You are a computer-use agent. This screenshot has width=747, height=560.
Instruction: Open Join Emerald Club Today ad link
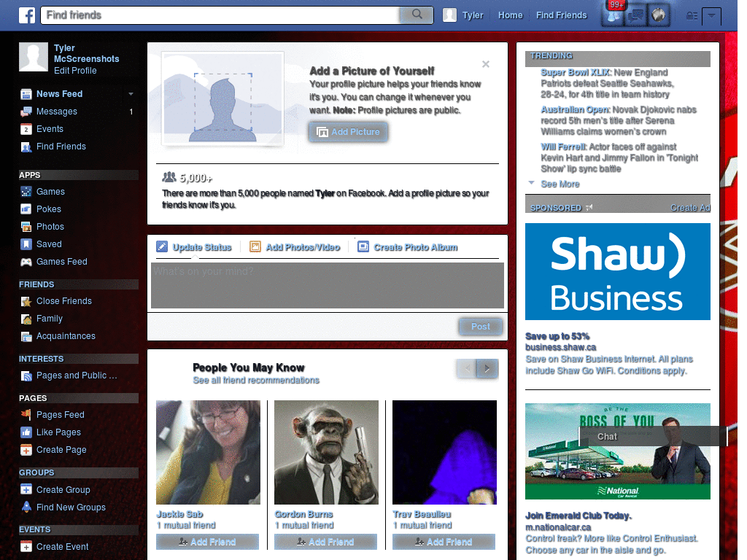578,516
